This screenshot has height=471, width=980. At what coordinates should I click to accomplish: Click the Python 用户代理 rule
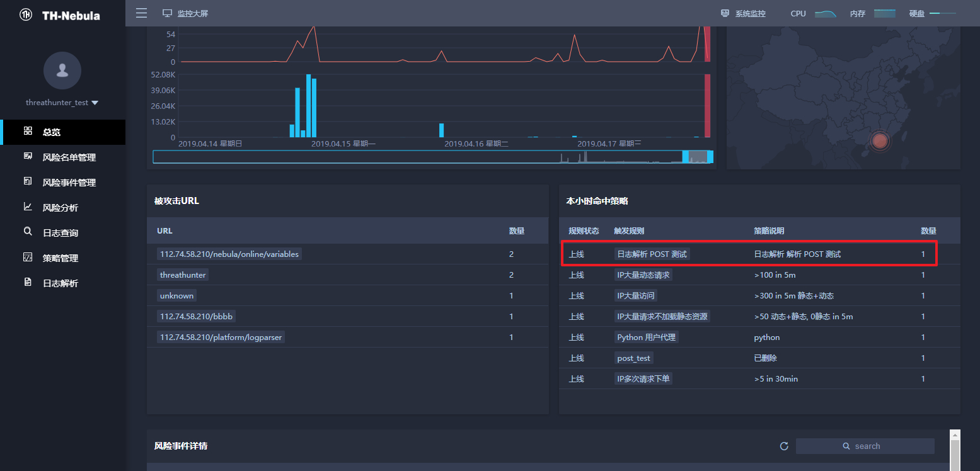(646, 337)
